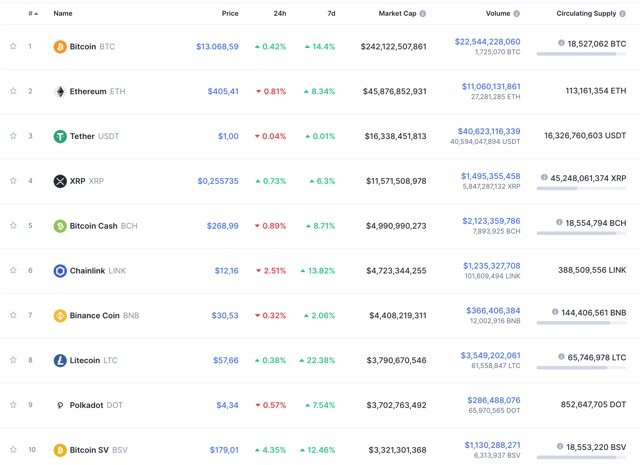Click the orange Bitcoin logo icon

pyautogui.click(x=60, y=47)
